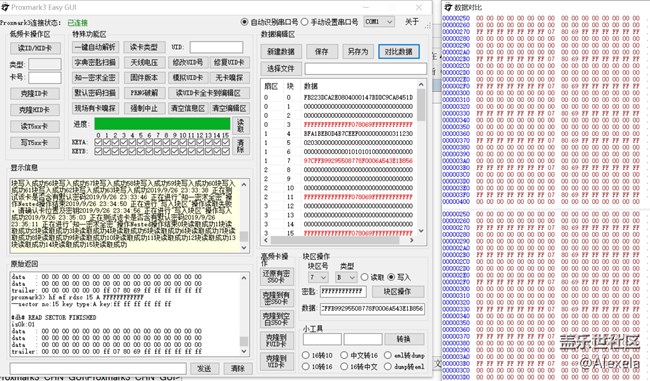650x381 pixels.
Task: Click PRNG破解 button
Action: (x=144, y=93)
